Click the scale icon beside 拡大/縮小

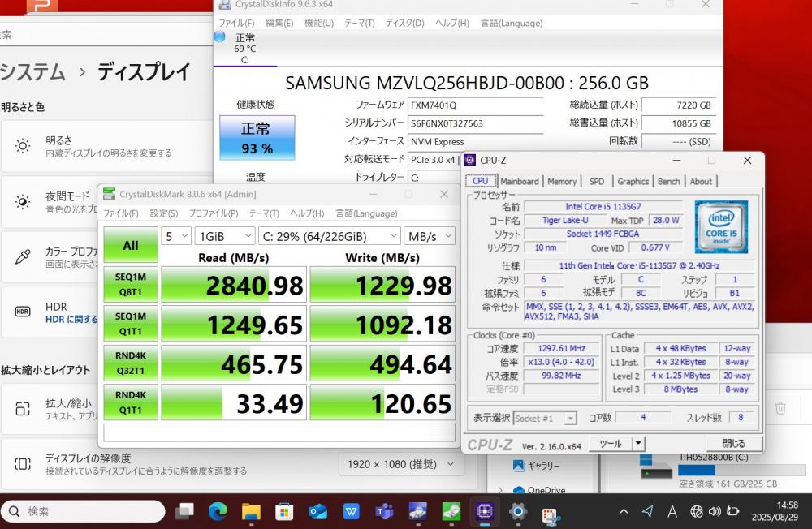click(x=23, y=409)
